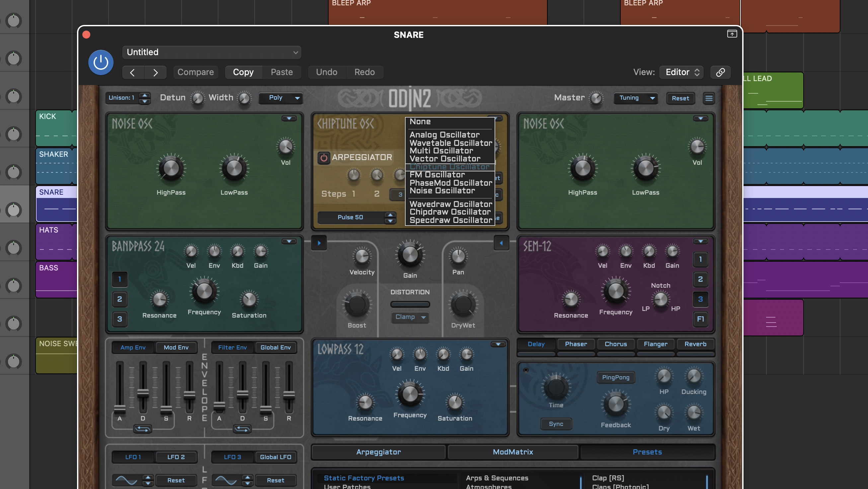
Task: Click the distortion Boost knob
Action: (356, 305)
